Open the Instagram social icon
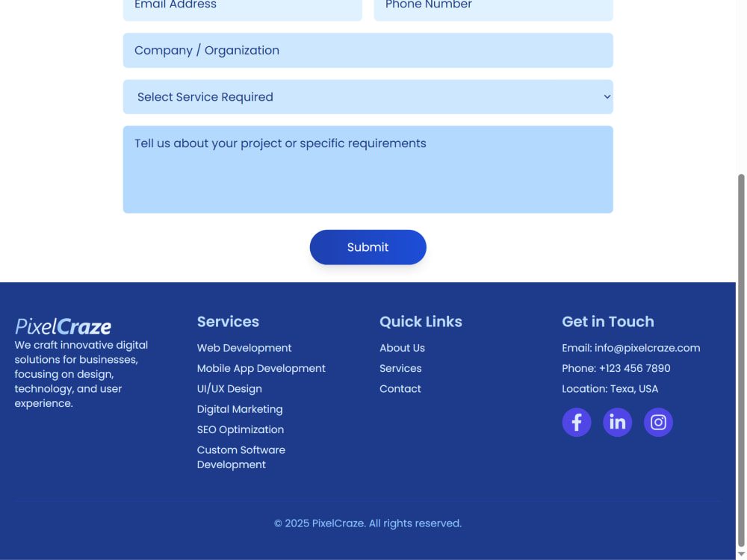The image size is (747, 560). (658, 422)
